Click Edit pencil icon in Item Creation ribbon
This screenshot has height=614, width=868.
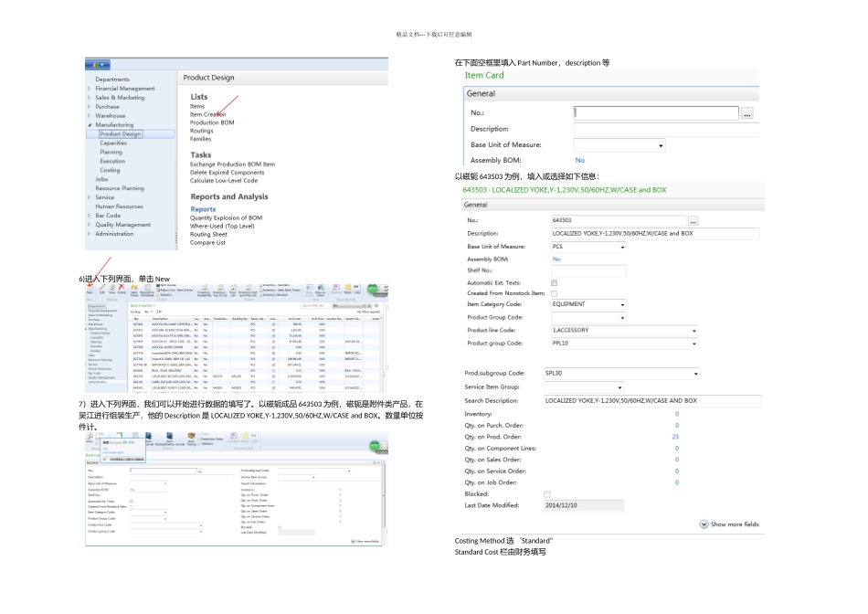click(101, 288)
